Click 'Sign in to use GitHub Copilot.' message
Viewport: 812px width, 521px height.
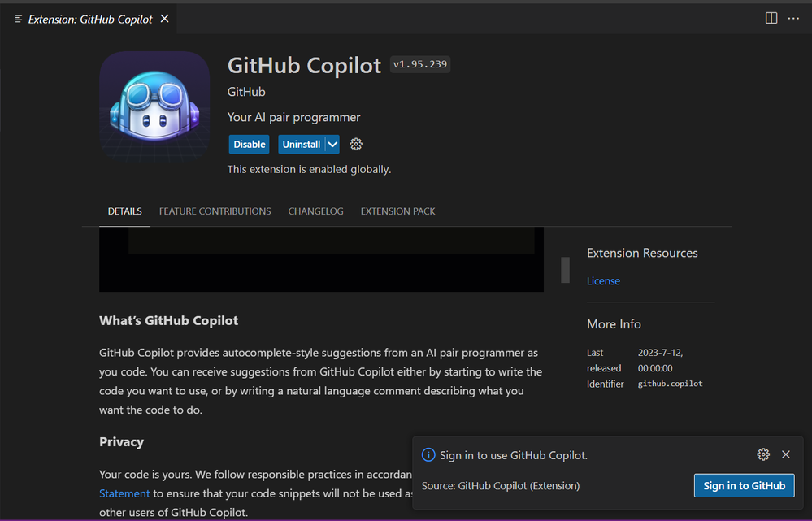(514, 455)
